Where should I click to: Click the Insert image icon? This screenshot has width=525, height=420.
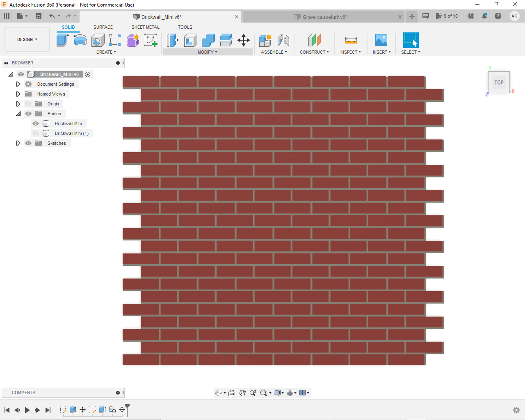tap(381, 40)
